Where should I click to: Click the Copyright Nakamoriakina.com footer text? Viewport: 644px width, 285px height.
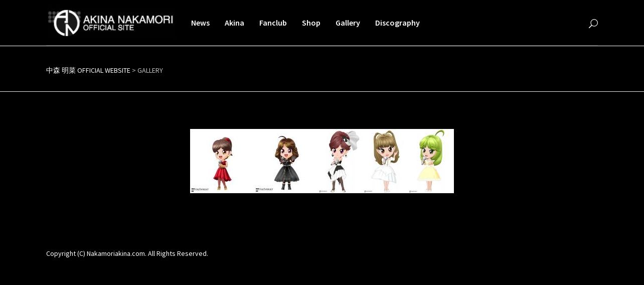point(127,253)
